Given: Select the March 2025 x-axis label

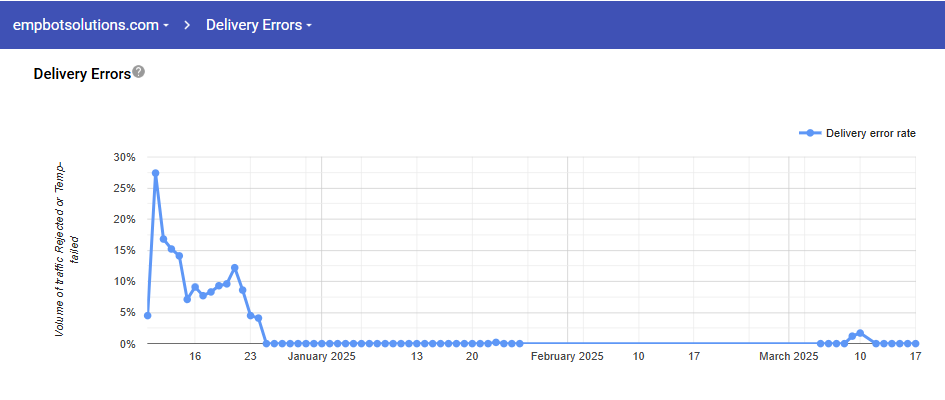Looking at the screenshot, I should [x=789, y=356].
